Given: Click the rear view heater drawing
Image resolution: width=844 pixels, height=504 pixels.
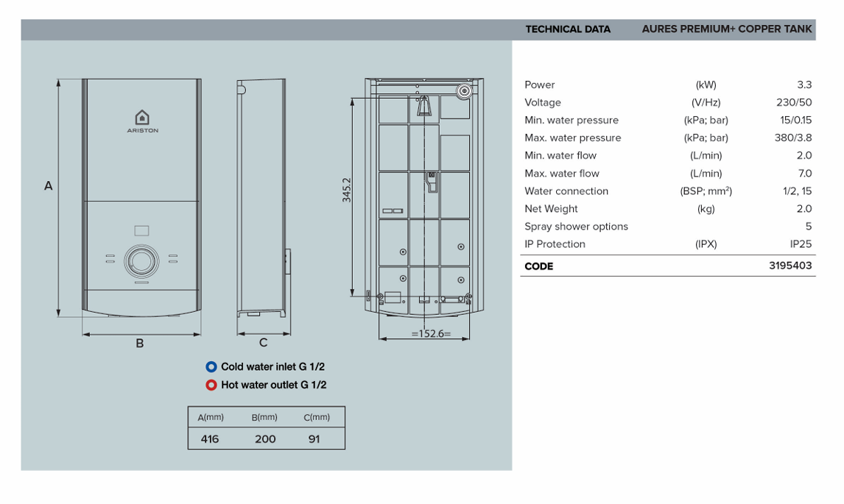Looking at the screenshot, I should (x=424, y=197).
